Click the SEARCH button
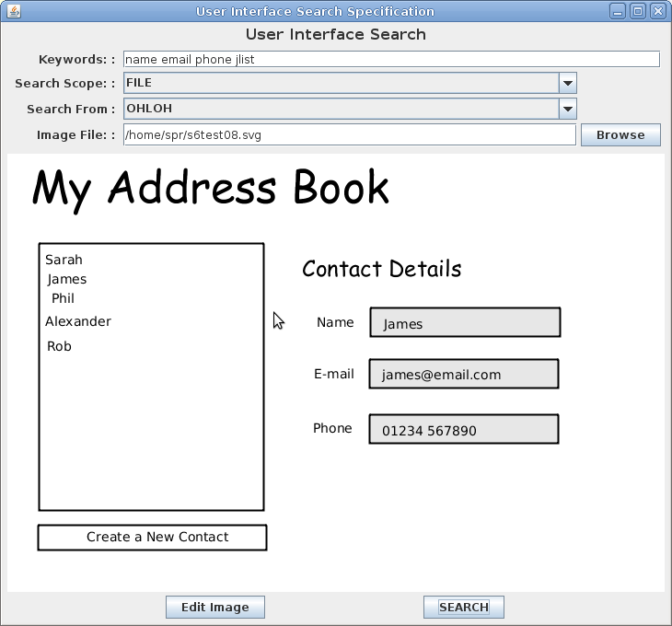 464,608
